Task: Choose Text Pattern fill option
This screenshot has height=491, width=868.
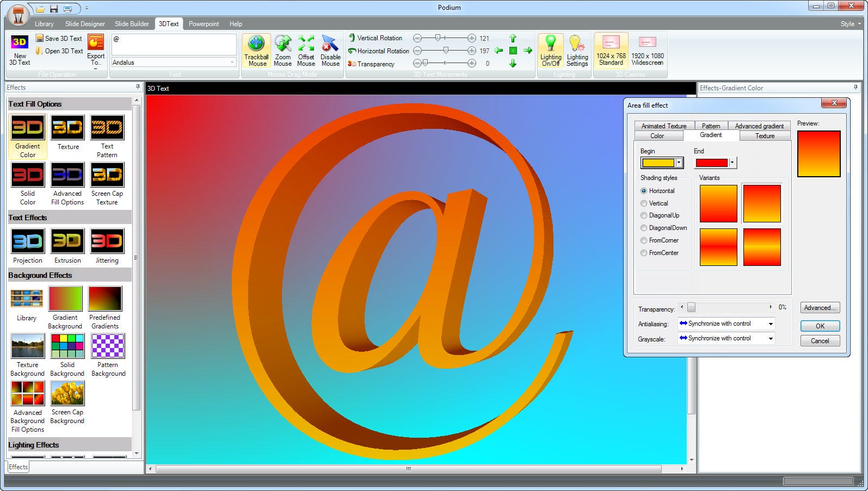Action: coord(107,136)
